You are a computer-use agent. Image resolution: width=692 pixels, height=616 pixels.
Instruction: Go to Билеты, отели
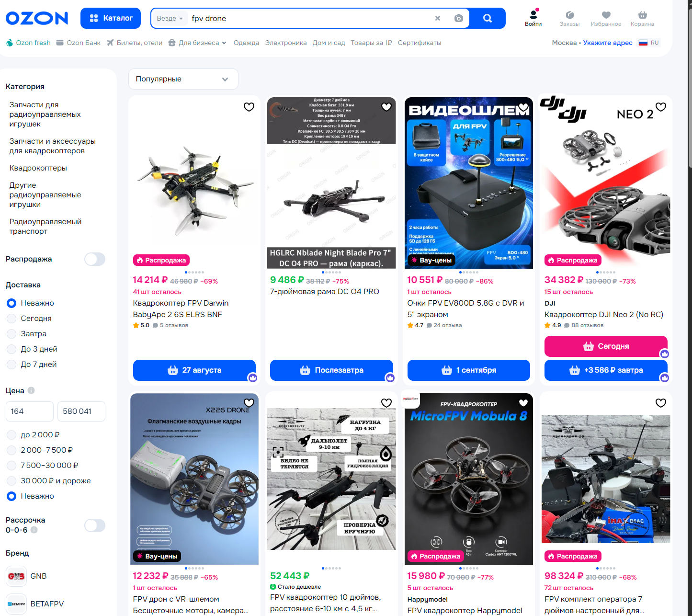[x=135, y=43]
